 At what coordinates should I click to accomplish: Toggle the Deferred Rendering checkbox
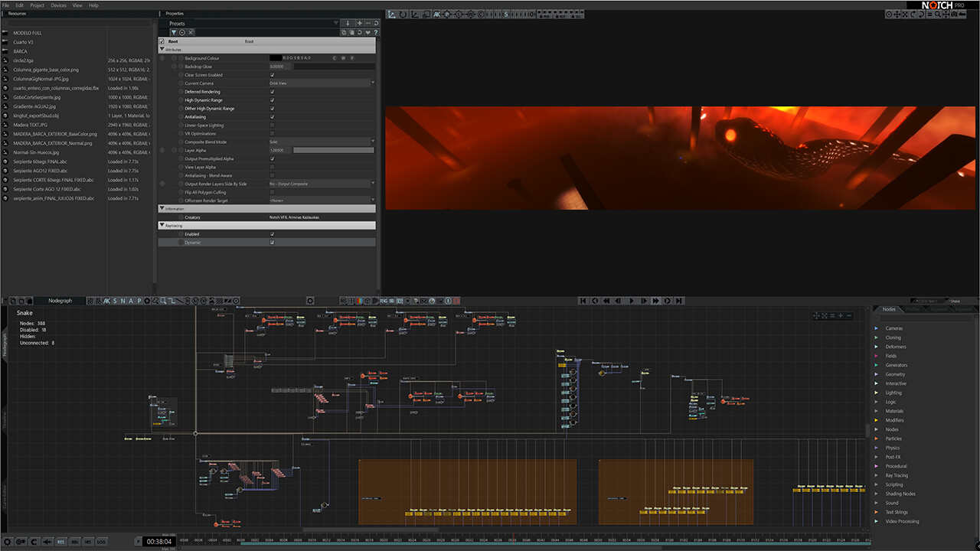pos(273,92)
